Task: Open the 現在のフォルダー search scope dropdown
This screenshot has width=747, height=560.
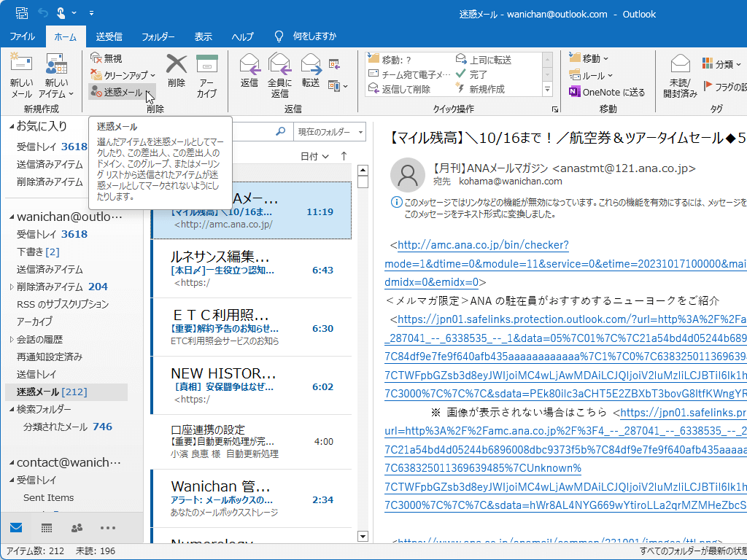Action: [x=330, y=131]
